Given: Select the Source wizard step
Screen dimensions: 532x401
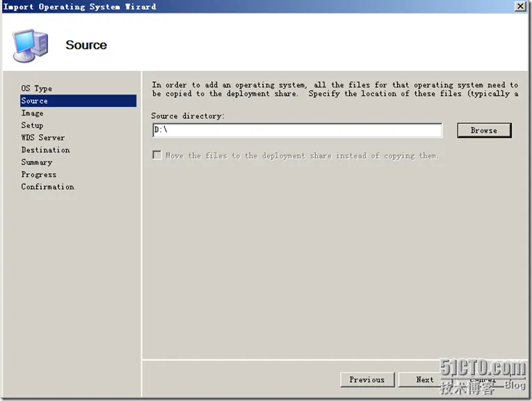Looking at the screenshot, I should point(78,101).
